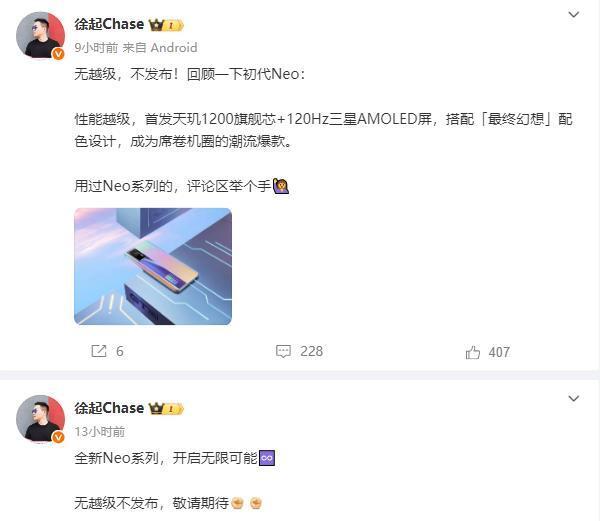
Task: Open the 徐起Chase profile from the first post's name
Action: (x=109, y=24)
